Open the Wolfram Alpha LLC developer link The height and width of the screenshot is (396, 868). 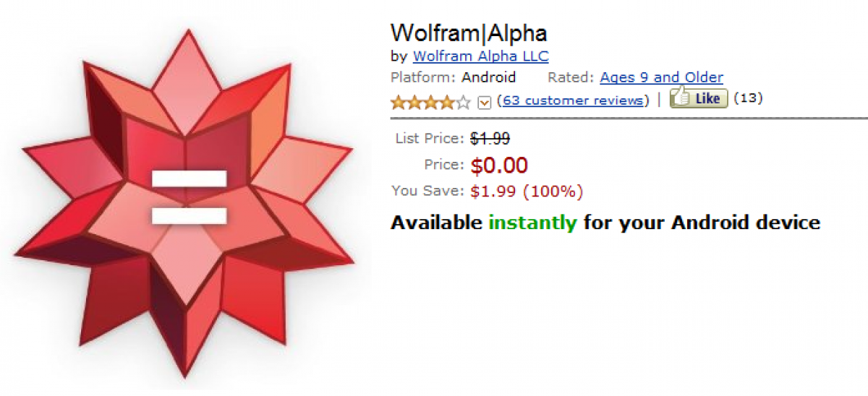[x=480, y=56]
